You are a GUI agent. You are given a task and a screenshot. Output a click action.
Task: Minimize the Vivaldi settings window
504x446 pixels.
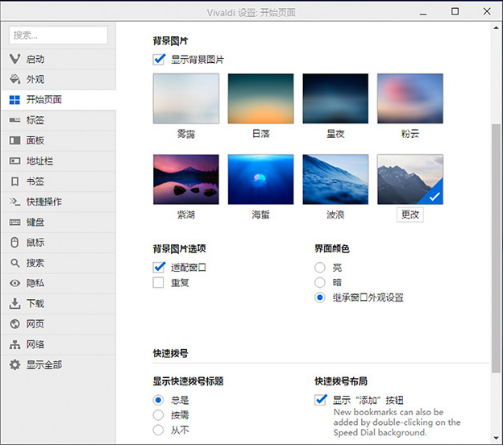pos(423,13)
